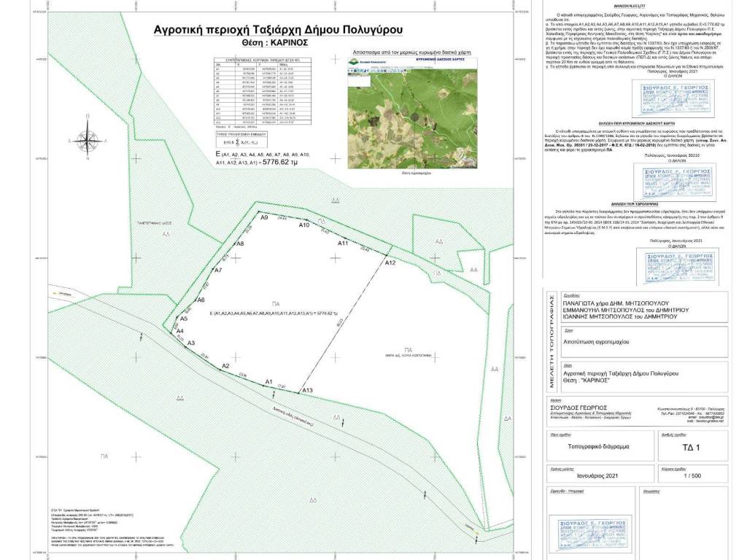This screenshot has width=747, height=560.
Task: Click vertex label A12 on the plot
Action: [x=390, y=261]
